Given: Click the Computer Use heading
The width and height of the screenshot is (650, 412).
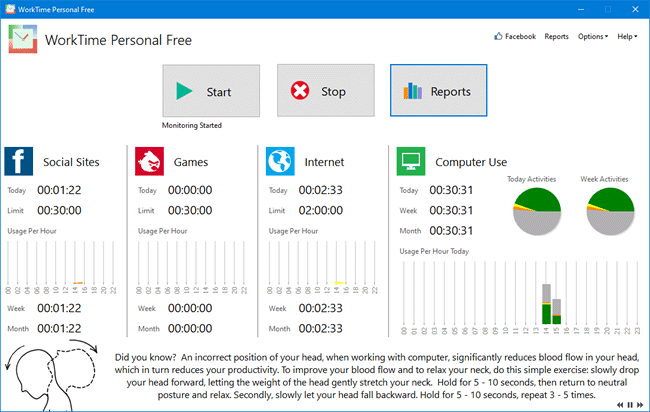Looking at the screenshot, I should pyautogui.click(x=471, y=162).
